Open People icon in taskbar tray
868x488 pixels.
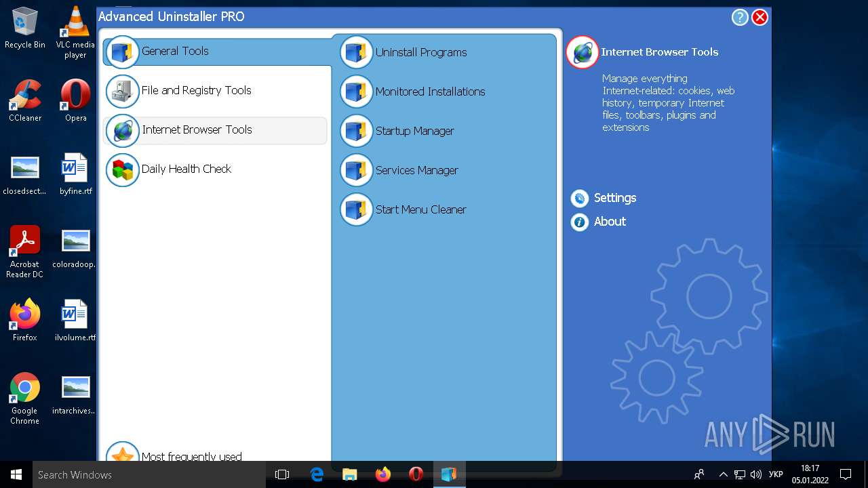coord(699,474)
